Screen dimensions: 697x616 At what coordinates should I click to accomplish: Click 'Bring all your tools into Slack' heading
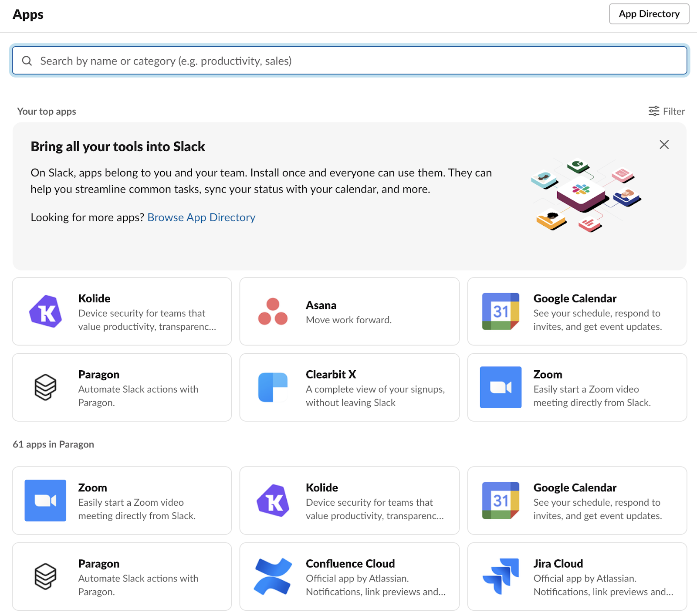pos(118,147)
